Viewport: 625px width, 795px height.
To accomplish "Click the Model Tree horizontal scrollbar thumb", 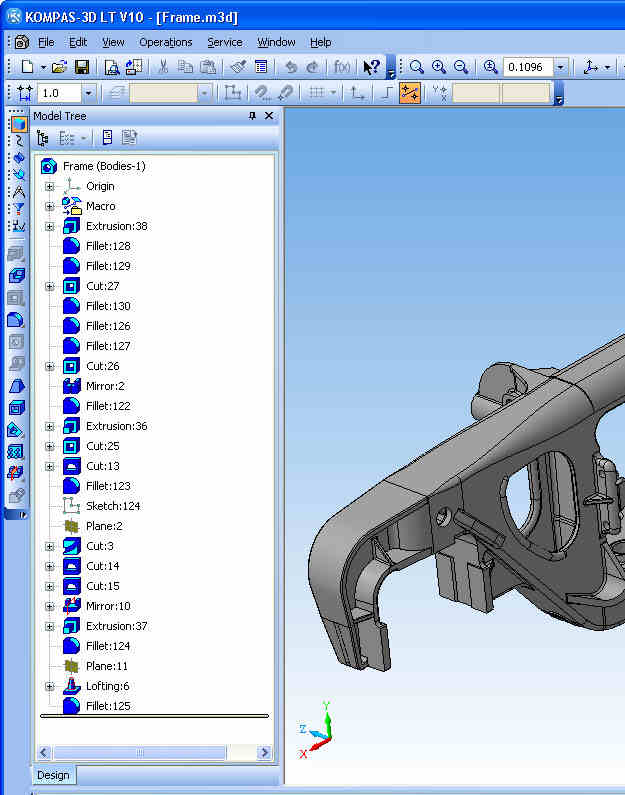I will [139, 752].
